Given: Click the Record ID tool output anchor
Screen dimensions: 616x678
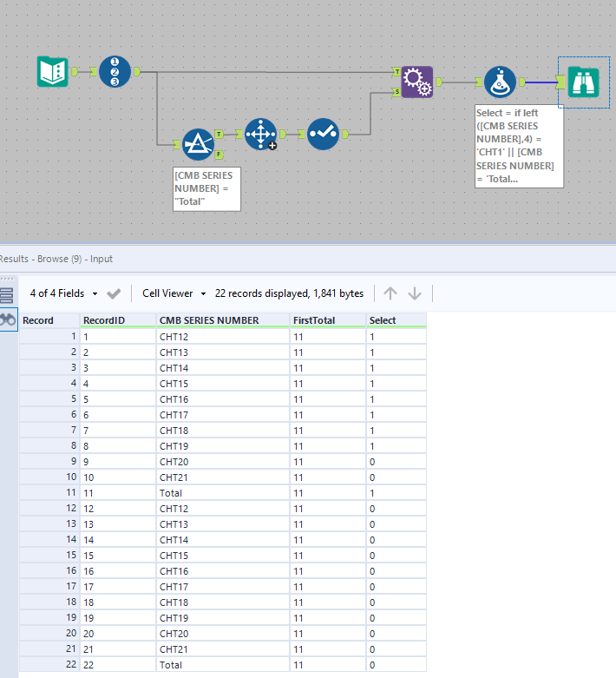Looking at the screenshot, I should coord(137,72).
